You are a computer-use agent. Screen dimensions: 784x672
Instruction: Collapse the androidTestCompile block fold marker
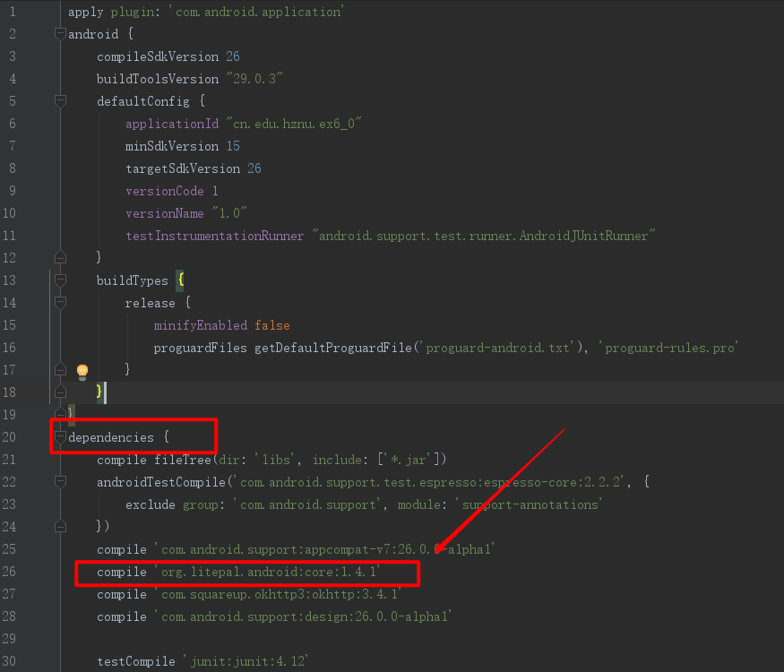[x=60, y=481]
